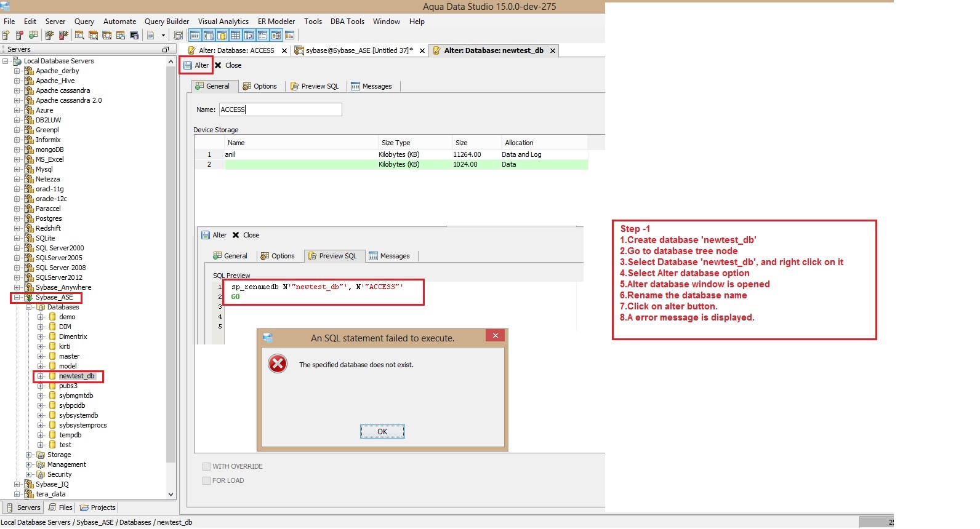Click the Storage folder icon in tree

[x=41, y=455]
